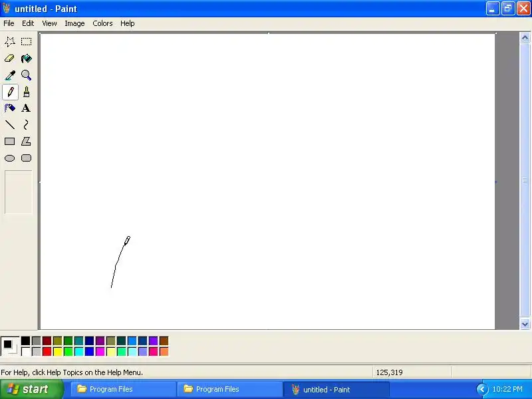The image size is (532, 399).
Task: Expand hidden tray icons chevron
Action: click(481, 389)
